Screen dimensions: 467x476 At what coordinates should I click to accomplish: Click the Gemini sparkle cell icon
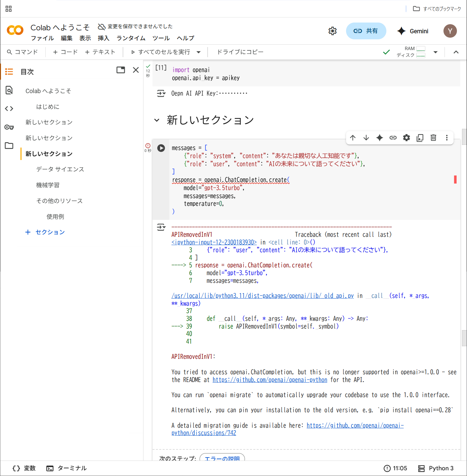380,138
